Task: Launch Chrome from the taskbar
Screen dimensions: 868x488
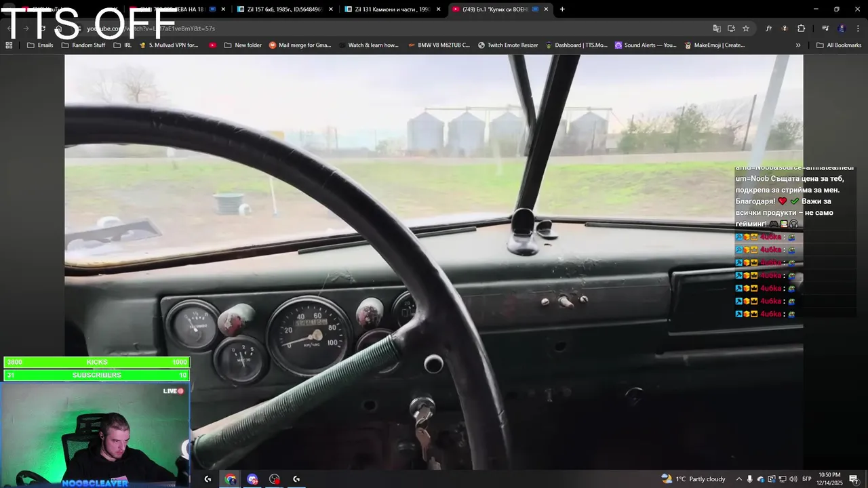Action: point(231,479)
